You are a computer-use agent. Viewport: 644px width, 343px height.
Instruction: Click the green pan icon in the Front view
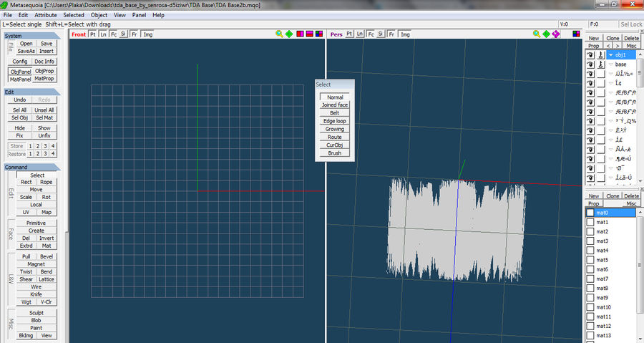tap(289, 34)
